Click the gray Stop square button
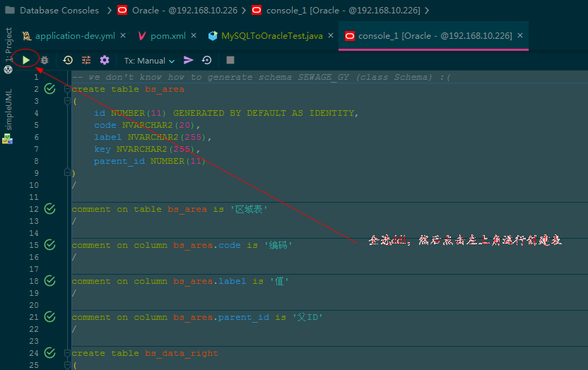Viewport: 588px width, 370px height. pos(230,60)
